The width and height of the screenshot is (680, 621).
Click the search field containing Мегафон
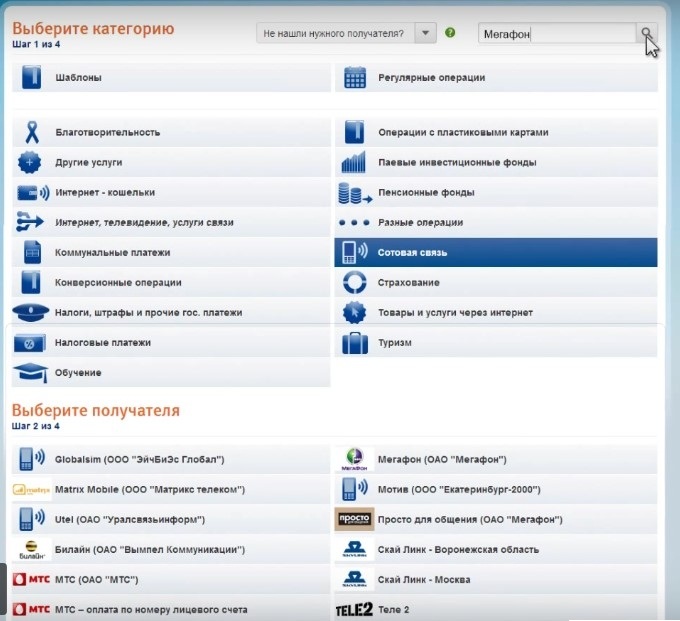click(x=556, y=33)
